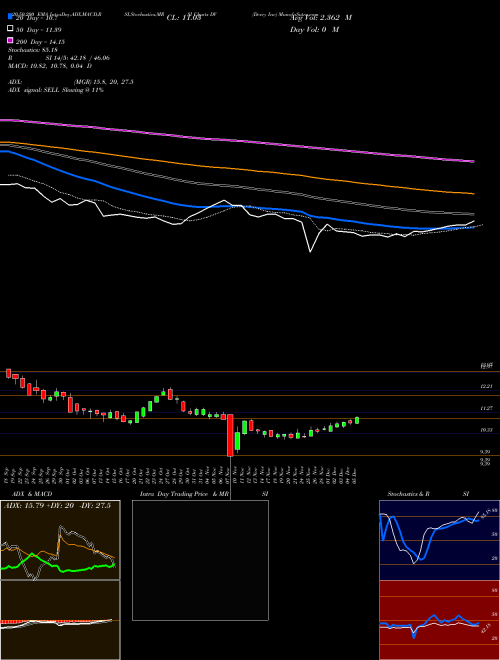
Task: Open the ADX & MACD indicator panel
Action: (x=60, y=580)
